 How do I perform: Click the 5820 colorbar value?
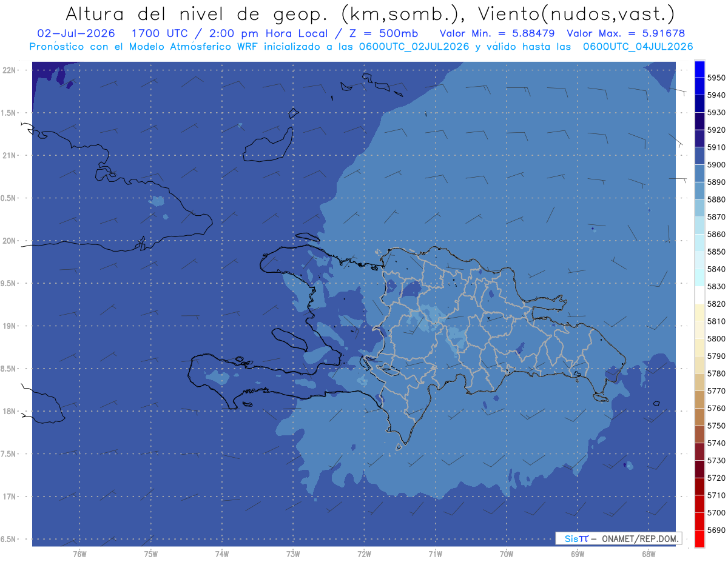pos(716,304)
